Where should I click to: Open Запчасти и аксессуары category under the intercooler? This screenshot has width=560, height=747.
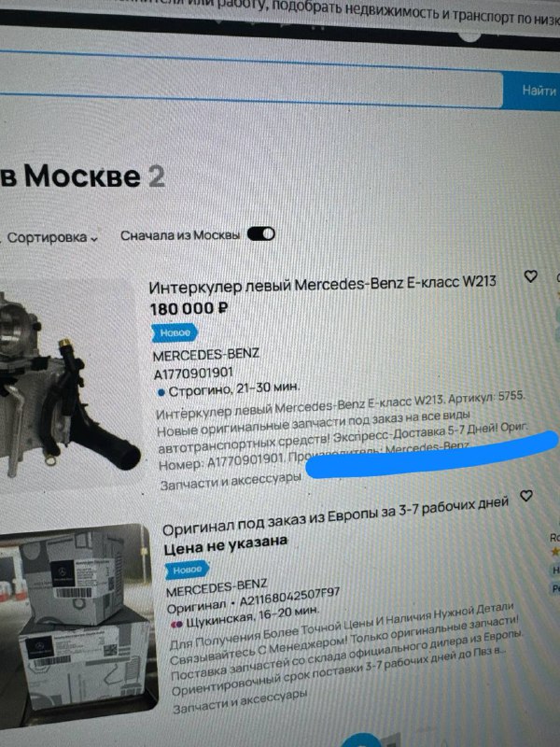pyautogui.click(x=231, y=481)
